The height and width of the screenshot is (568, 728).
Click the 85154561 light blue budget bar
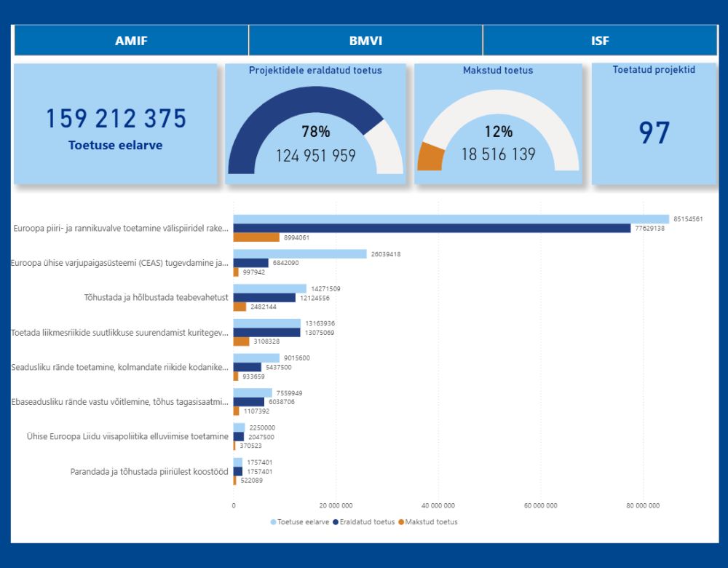(x=451, y=219)
